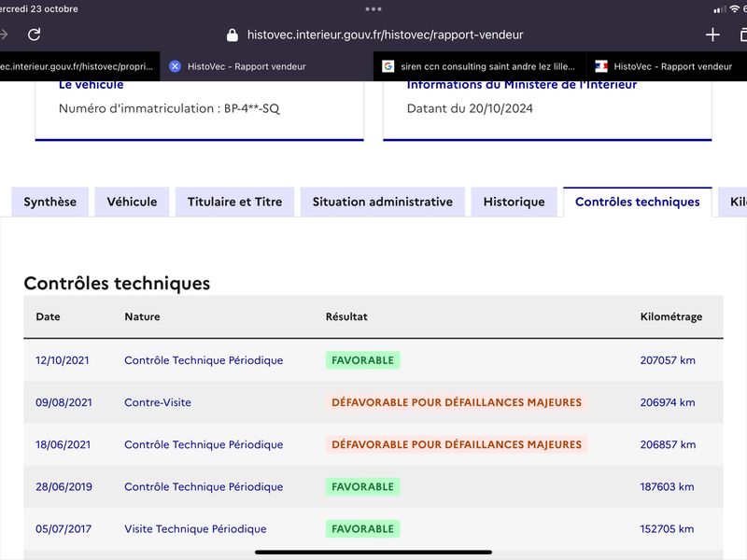Click Contrôle Technique Périodique on 18/06/2021 row
Screen dimensions: 747x560
pyautogui.click(x=204, y=445)
